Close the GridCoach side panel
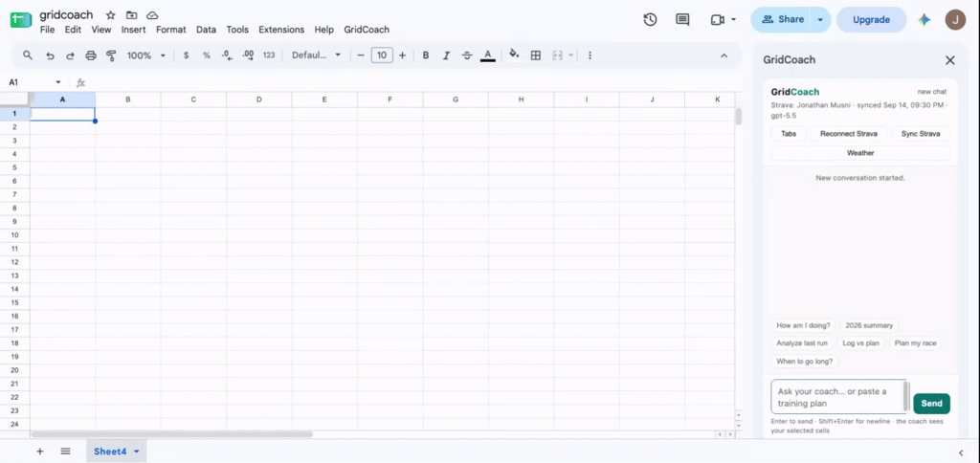This screenshot has width=980, height=463. tap(950, 60)
